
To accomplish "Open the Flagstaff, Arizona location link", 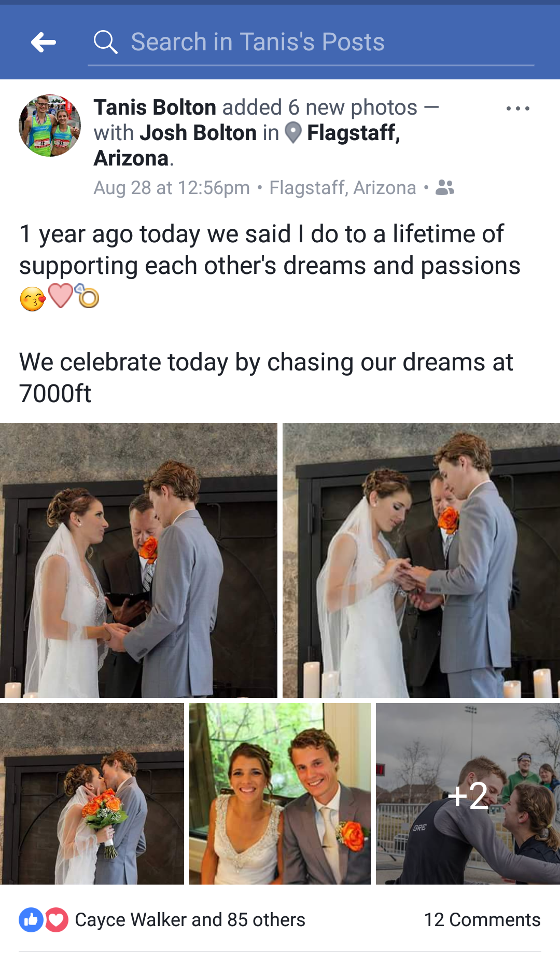I will click(247, 145).
